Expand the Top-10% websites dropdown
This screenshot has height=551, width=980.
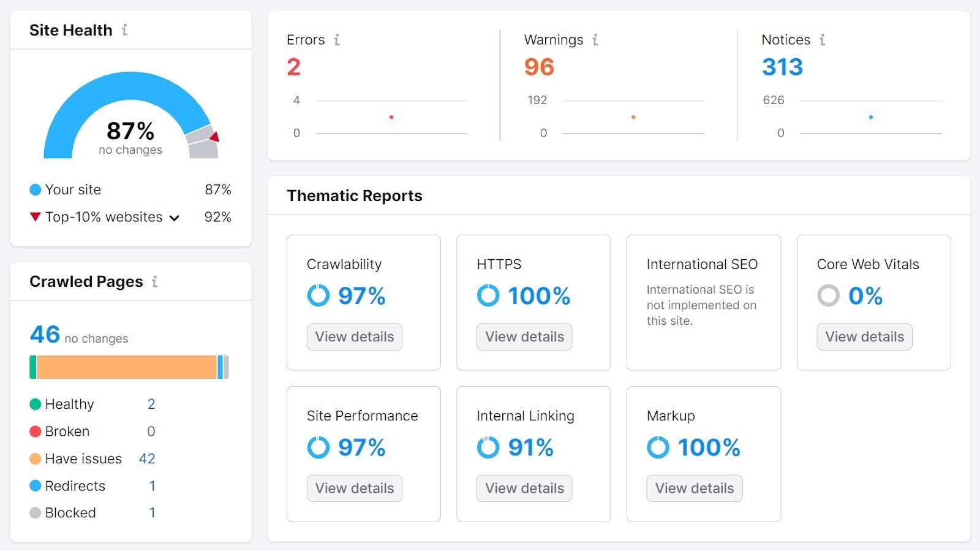(x=175, y=217)
